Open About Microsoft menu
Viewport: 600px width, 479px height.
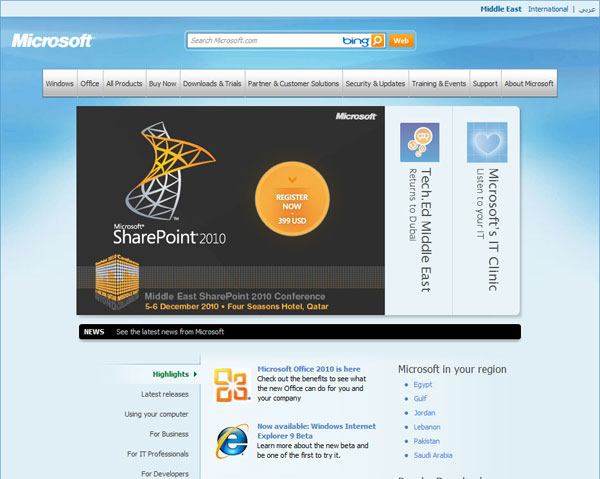(529, 83)
